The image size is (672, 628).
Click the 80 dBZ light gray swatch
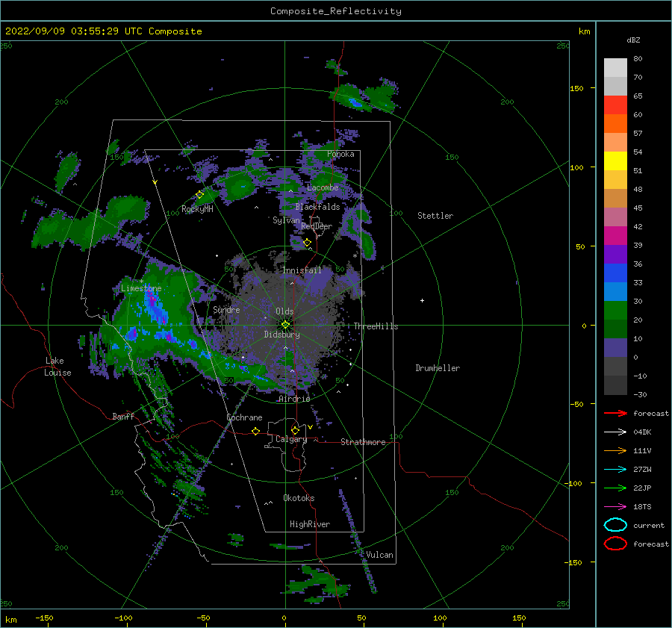[615, 67]
